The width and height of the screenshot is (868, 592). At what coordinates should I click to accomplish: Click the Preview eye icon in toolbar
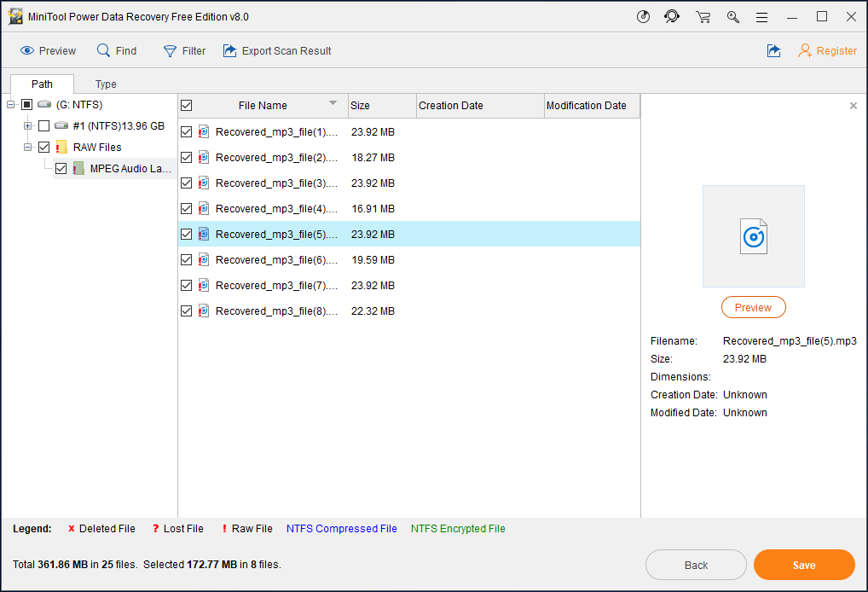[x=27, y=51]
